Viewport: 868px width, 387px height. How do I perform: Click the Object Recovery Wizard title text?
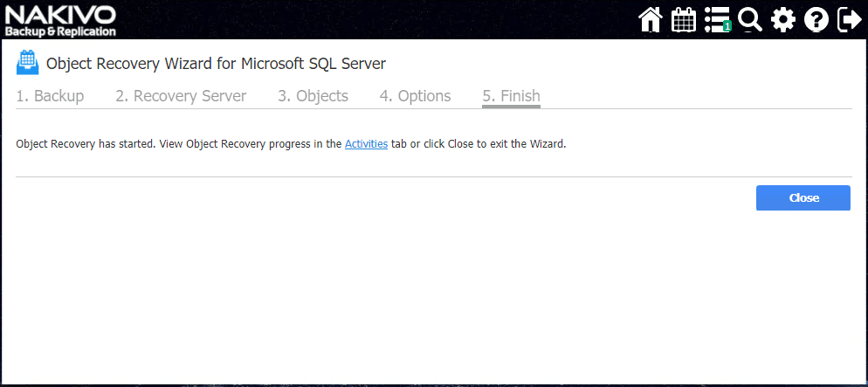click(216, 63)
